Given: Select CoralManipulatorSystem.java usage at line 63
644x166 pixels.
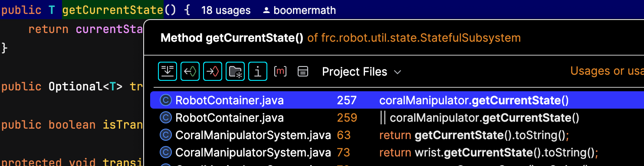Looking at the screenshot, I should [x=397, y=135].
